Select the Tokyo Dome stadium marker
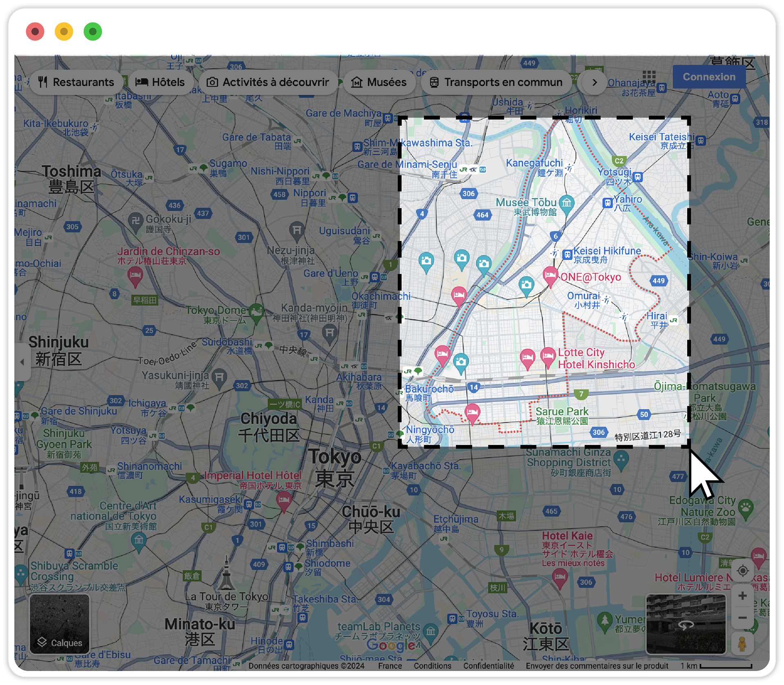The height and width of the screenshot is (685, 784). pyautogui.click(x=256, y=313)
